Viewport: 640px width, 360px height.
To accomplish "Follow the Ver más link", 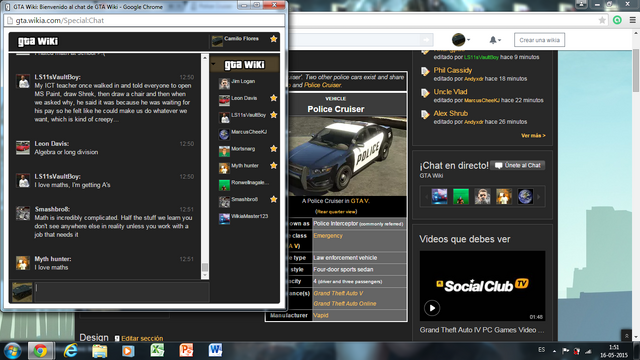I will tap(533, 136).
